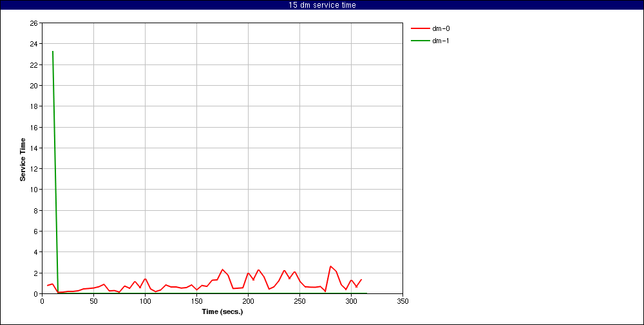This screenshot has width=644, height=325.
Task: Click y-axis tick label 6
Action: pyautogui.click(x=35, y=231)
